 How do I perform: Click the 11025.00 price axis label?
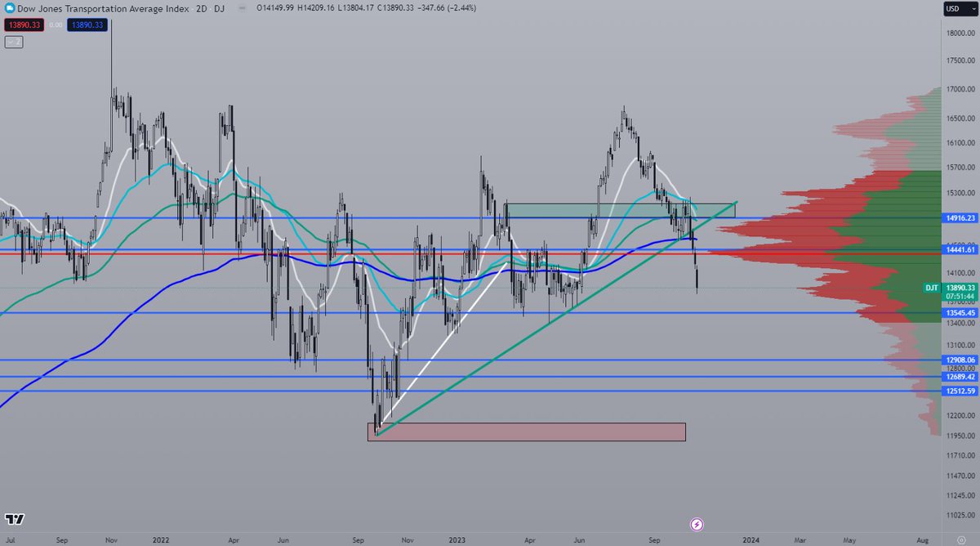coord(960,515)
